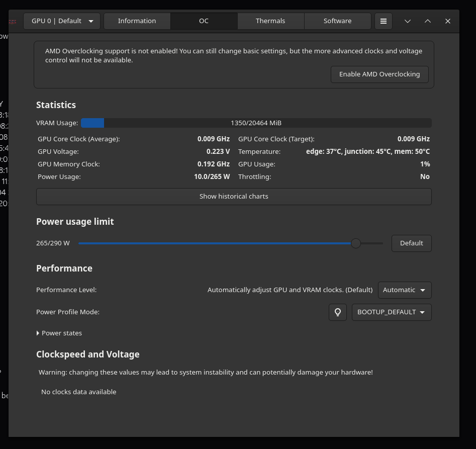Reset power limit with Default button

tap(411, 243)
